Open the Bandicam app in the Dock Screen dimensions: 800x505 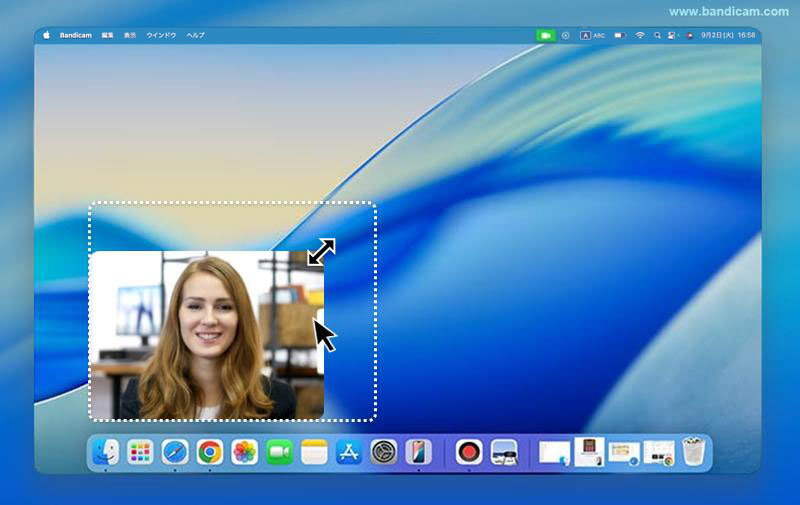point(469,452)
